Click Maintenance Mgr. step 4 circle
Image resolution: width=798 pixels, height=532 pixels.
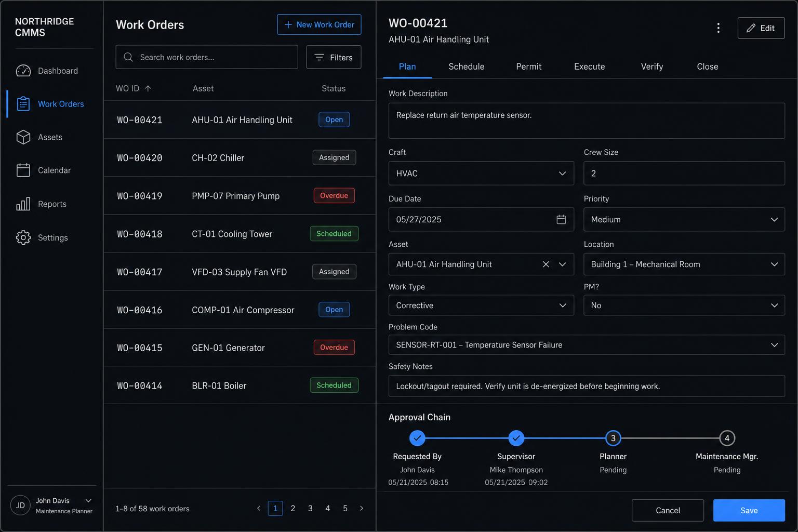(727, 438)
